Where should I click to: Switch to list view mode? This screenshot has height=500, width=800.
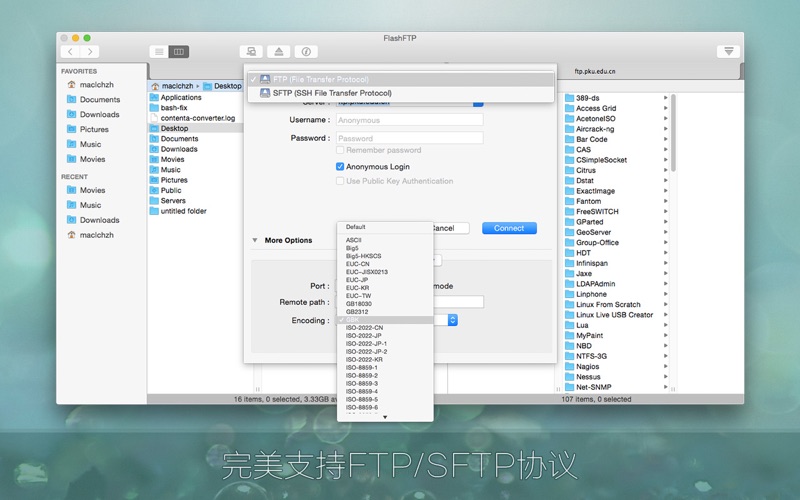159,52
